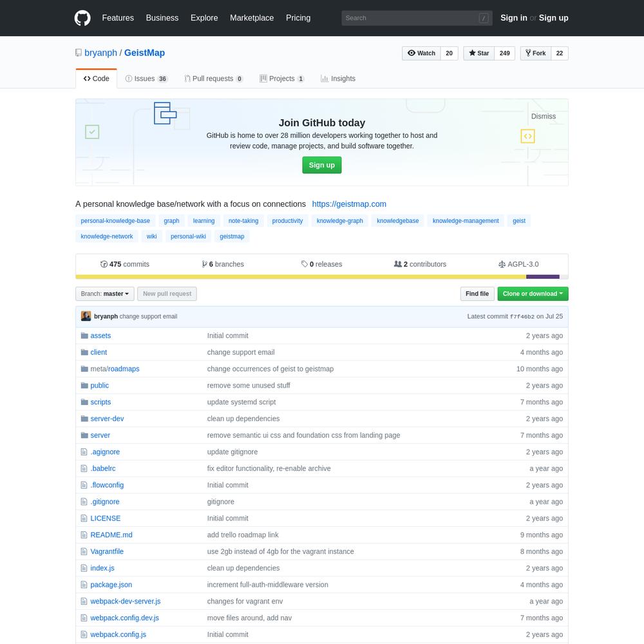Viewport: 644px width, 644px height.
Task: Click bryanph's avatar in latest commit
Action: click(x=86, y=316)
